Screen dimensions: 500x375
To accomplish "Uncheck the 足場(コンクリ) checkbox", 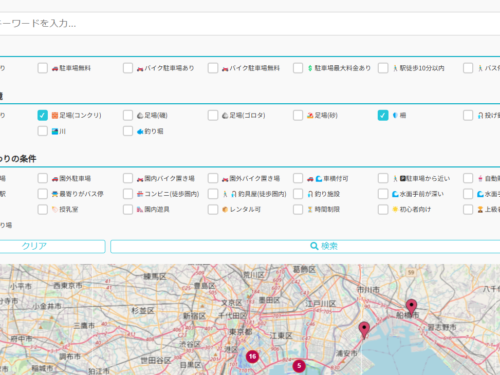I will click(43, 115).
